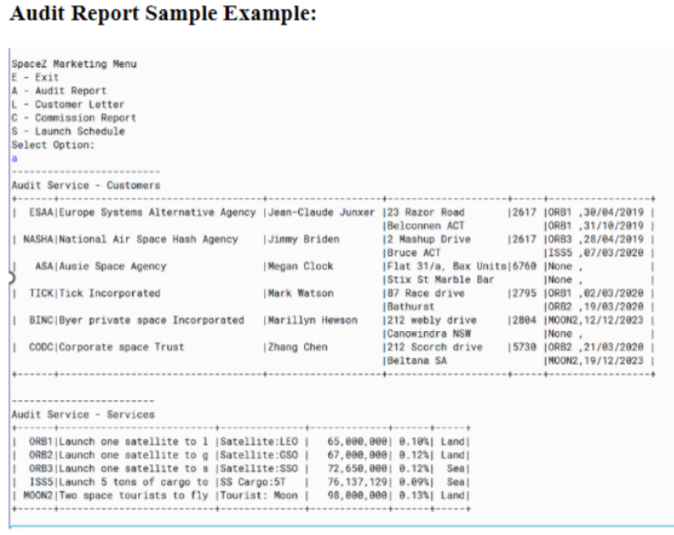Screen dimensions: 674x535
Task: Click 'Stix St Marble Bar' line
Action: (x=440, y=280)
